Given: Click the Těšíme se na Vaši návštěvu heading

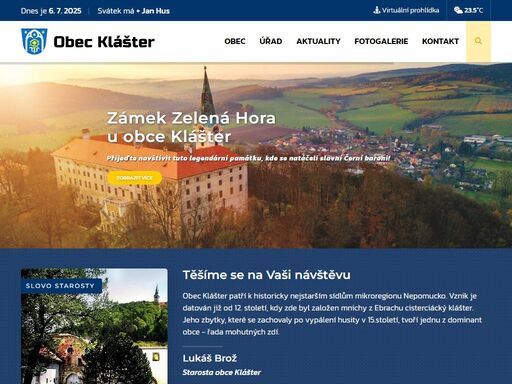Looking at the screenshot, I should [267, 275].
